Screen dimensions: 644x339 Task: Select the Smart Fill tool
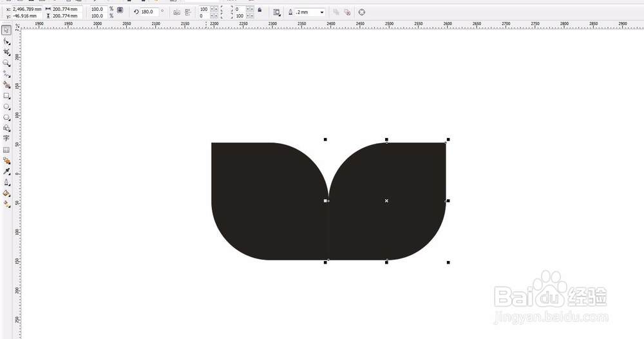[x=6, y=84]
